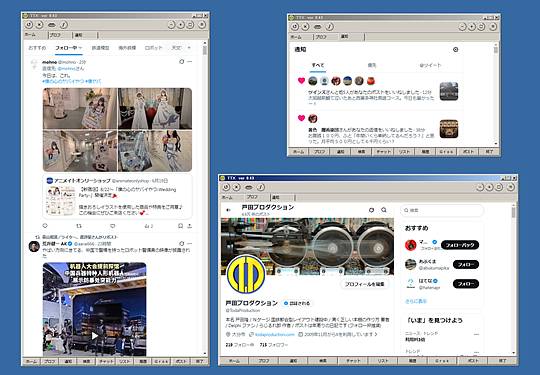Switch to ロボット timeline tab
This screenshot has height=375, width=540.
pyautogui.click(x=153, y=48)
